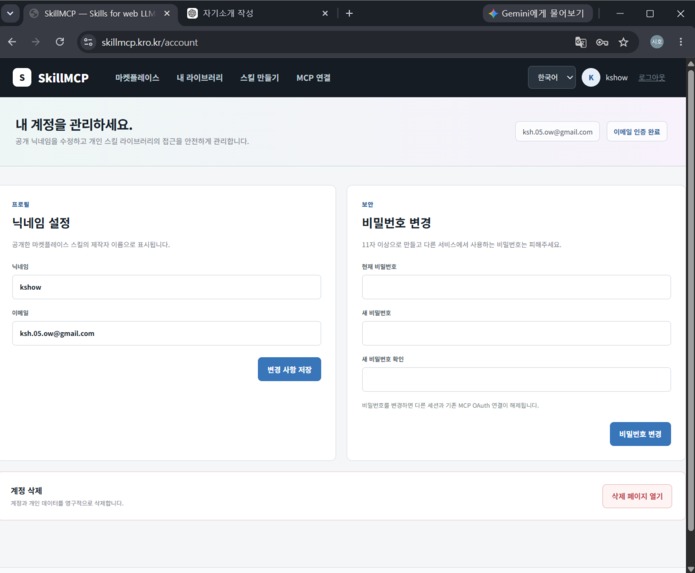Click the kshow username in header
This screenshot has height=573, width=695.
click(x=617, y=78)
